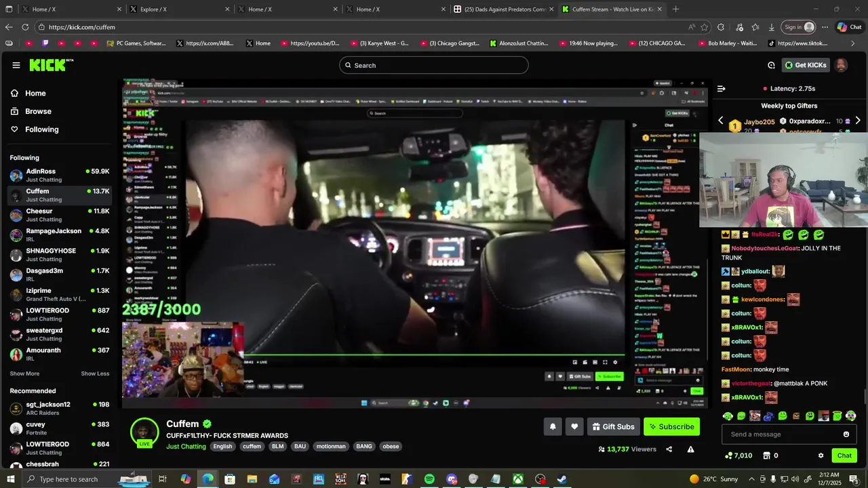
Task: Click the browser Sign in button
Action: click(x=798, y=27)
